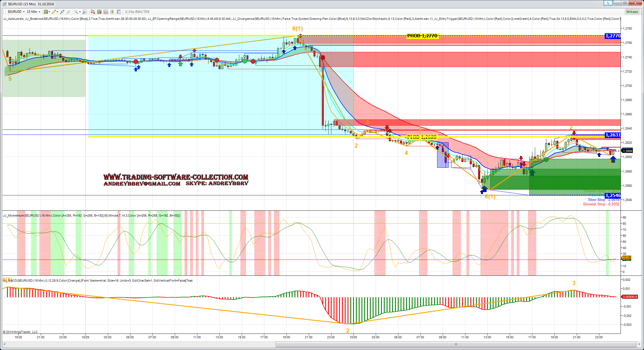
Task: Open the Data Series candlestick icon
Action: click(x=99, y=12)
